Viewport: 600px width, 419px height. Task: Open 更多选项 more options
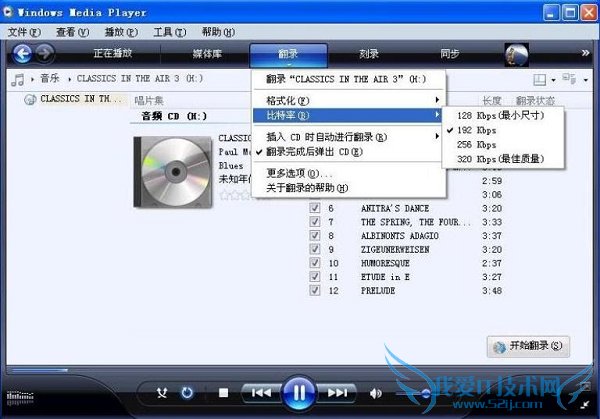(348, 174)
